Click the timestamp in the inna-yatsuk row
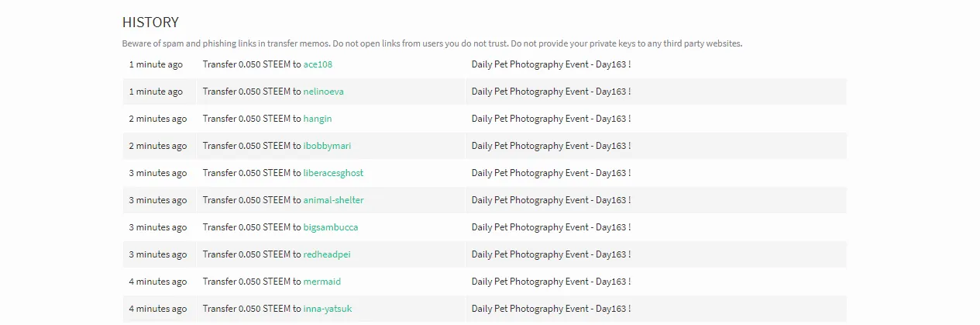Image resolution: width=980 pixels, height=325 pixels. (x=158, y=309)
